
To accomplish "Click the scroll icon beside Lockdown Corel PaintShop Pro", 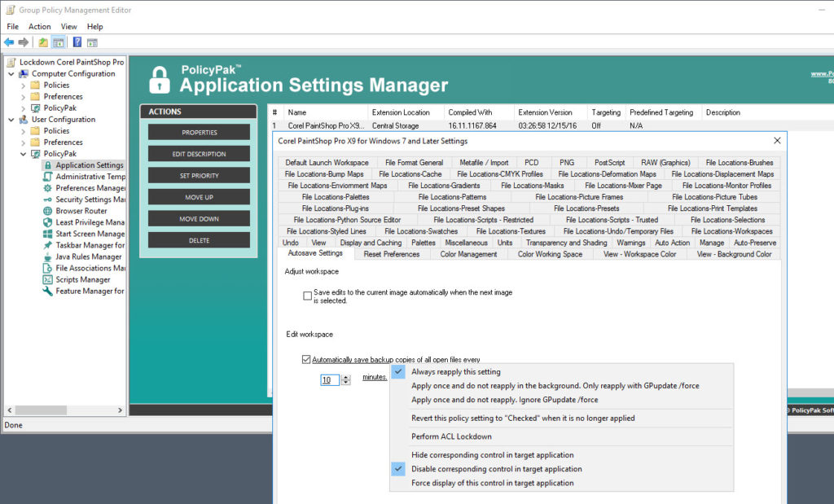I will click(x=11, y=62).
